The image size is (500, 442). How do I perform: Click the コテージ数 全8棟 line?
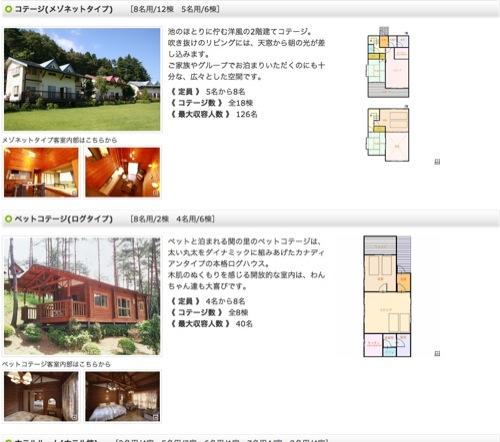[209, 312]
